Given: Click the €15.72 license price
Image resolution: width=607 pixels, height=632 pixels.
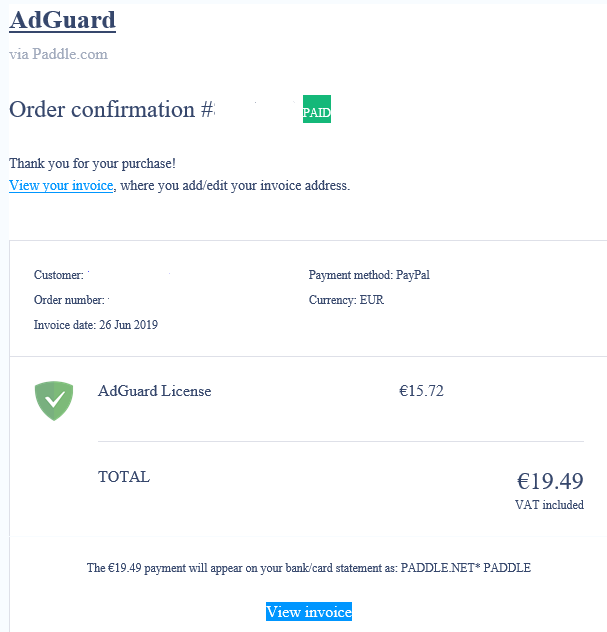Looking at the screenshot, I should [421, 391].
